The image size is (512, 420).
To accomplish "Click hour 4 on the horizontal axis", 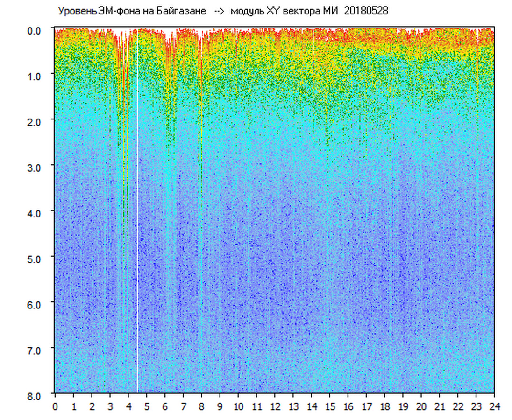I will click(x=128, y=407).
